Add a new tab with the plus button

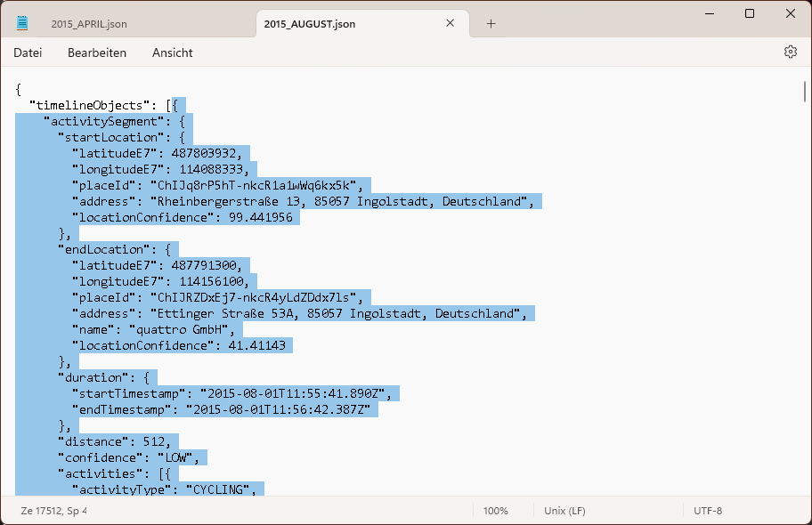(491, 23)
